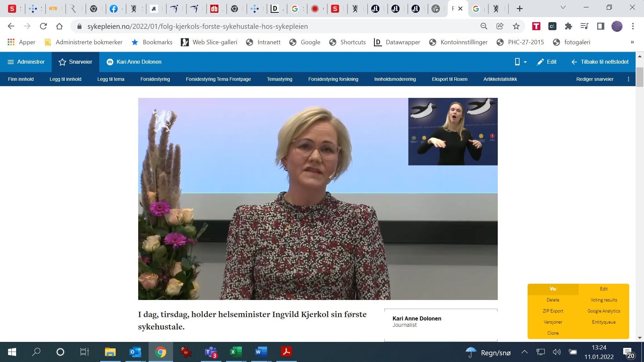The height and width of the screenshot is (362, 644).
Task: Expand the device preview dropdown arrow
Action: (x=525, y=62)
